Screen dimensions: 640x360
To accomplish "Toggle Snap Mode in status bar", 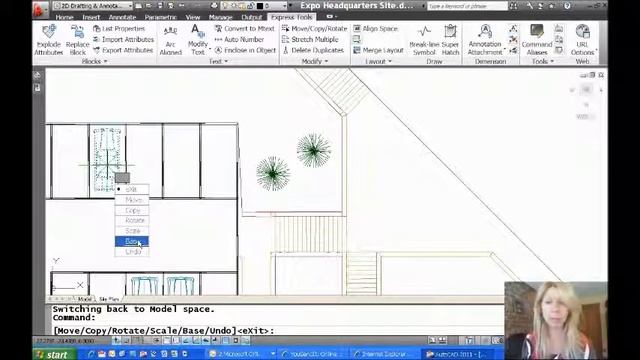I will pos(127,340).
